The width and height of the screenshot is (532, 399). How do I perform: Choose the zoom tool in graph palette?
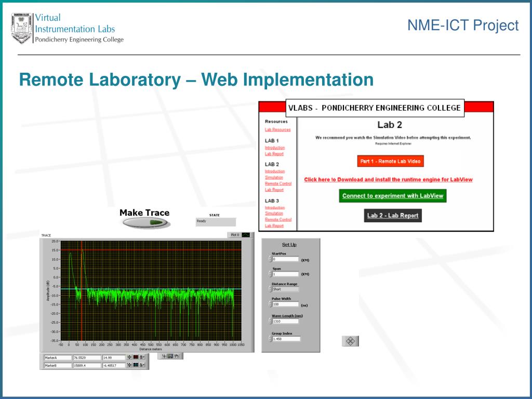click(170, 356)
